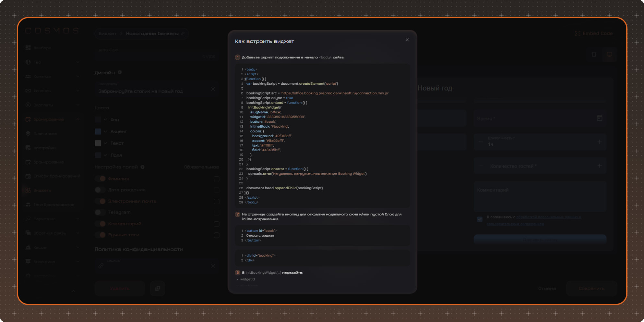Click the Виджет breadcrumb
The image size is (644, 322).
click(107, 33)
